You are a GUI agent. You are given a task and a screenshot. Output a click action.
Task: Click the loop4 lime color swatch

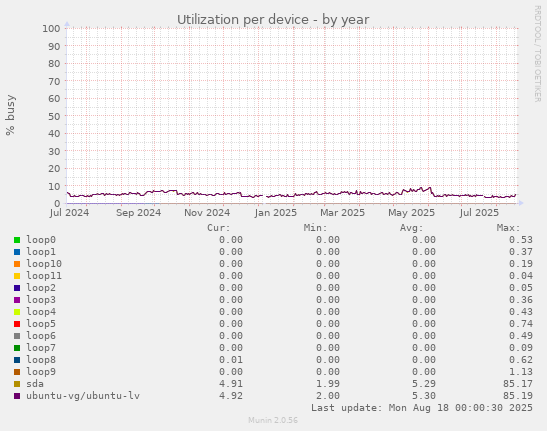pyautogui.click(x=17, y=312)
